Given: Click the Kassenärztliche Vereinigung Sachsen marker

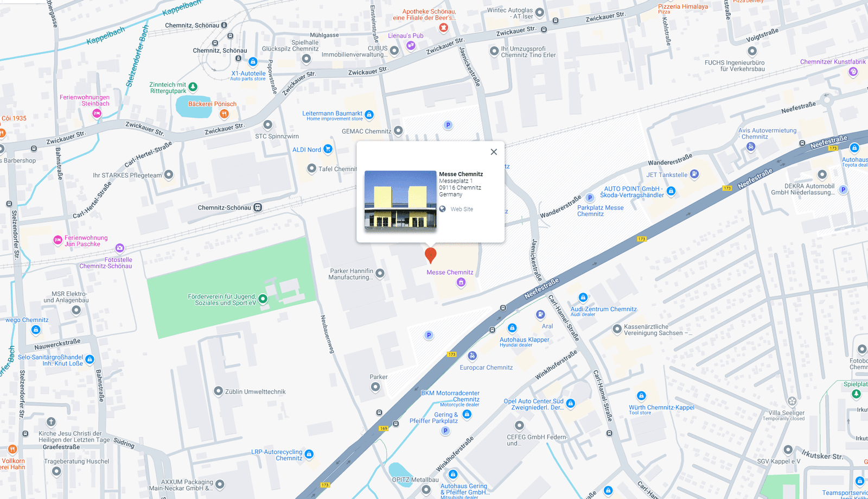Looking at the screenshot, I should [617, 329].
